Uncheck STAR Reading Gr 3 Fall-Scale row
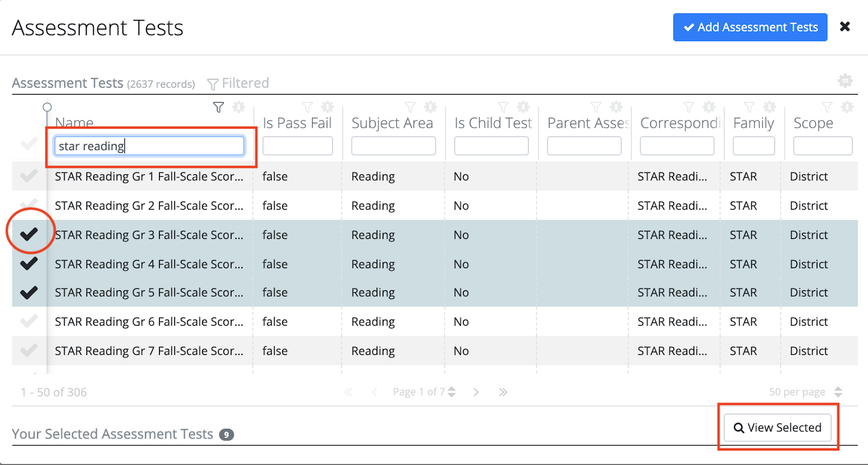Screen dimensions: 868x465 click(x=29, y=234)
